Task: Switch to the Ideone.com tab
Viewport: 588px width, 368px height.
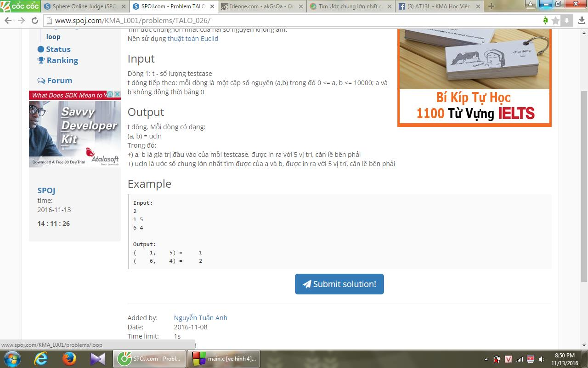Action: pos(259,6)
